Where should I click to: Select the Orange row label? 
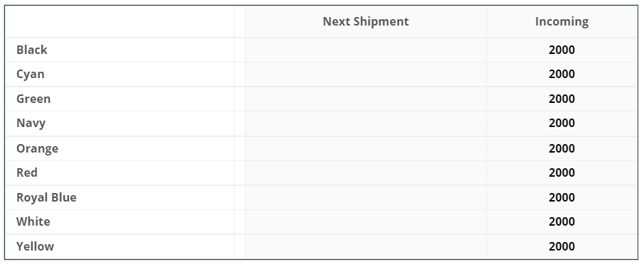click(x=37, y=148)
